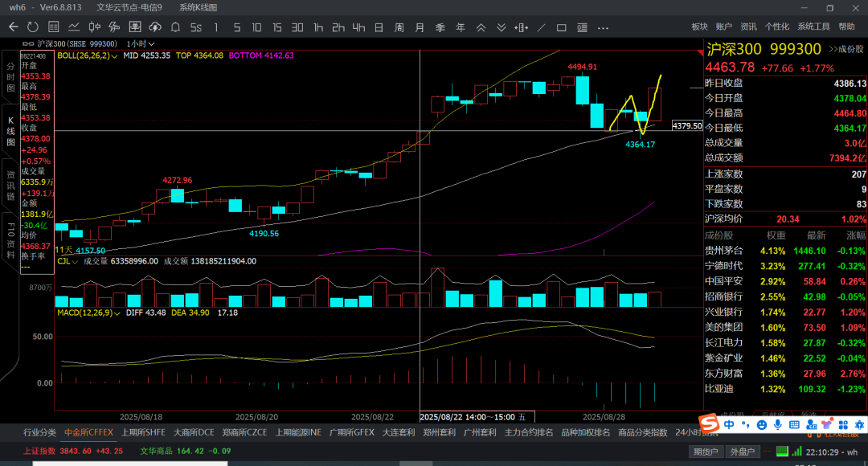Select the 大商所DCE bottom tab

point(193,432)
